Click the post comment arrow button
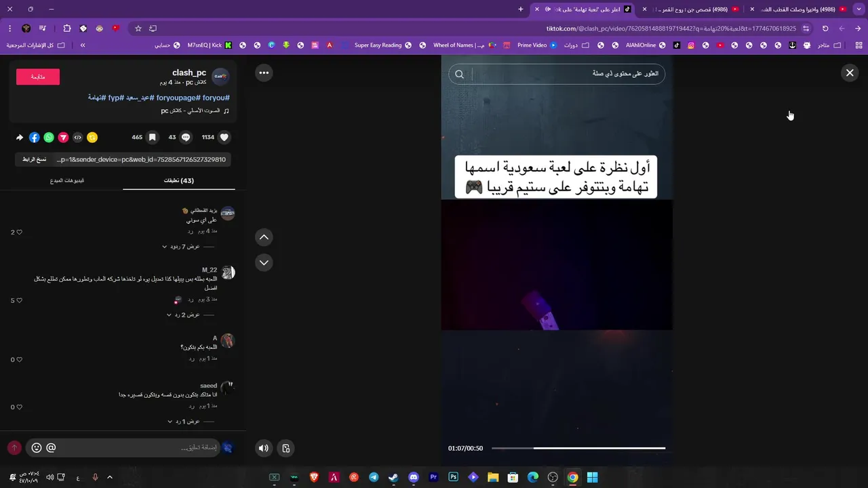Screen dimensions: 868x488 tap(14, 447)
